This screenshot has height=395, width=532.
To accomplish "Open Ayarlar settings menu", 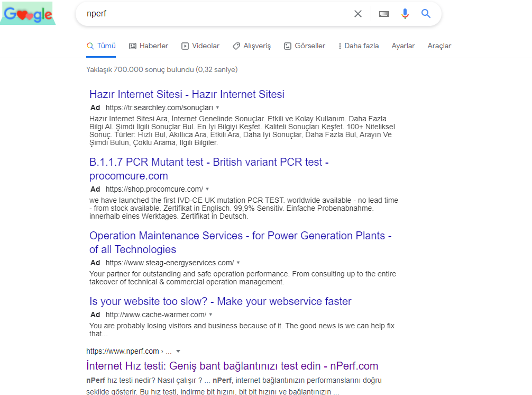I will [x=403, y=46].
